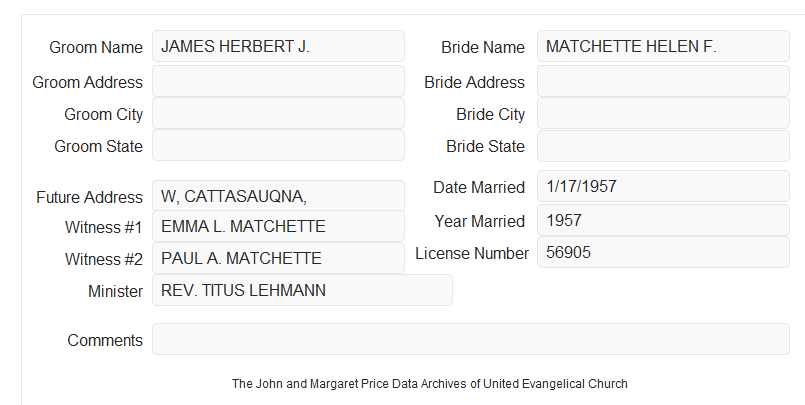Click the Price Data Archives footer text
Screen dimensions: 805x405
(x=430, y=384)
